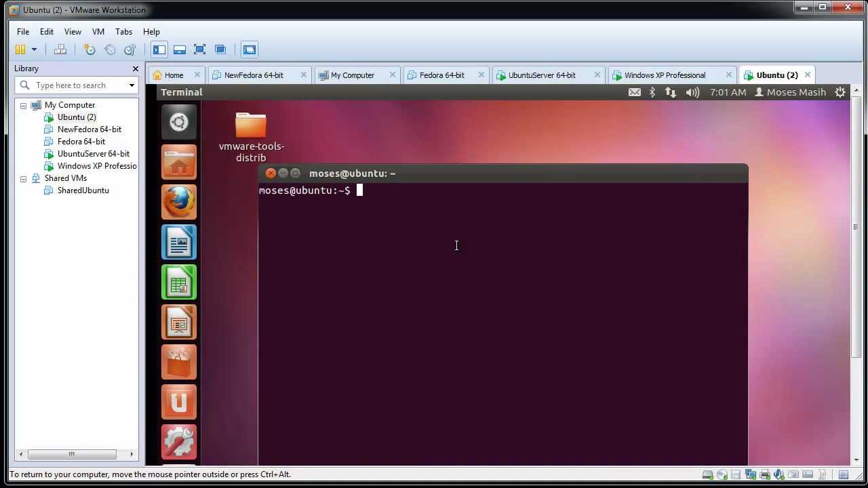
Task: Click the printer status bar icon
Action: [x=765, y=474]
